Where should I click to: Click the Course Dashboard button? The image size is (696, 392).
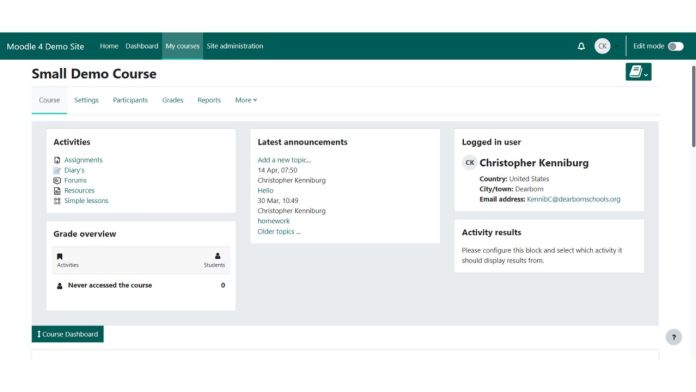[67, 334]
